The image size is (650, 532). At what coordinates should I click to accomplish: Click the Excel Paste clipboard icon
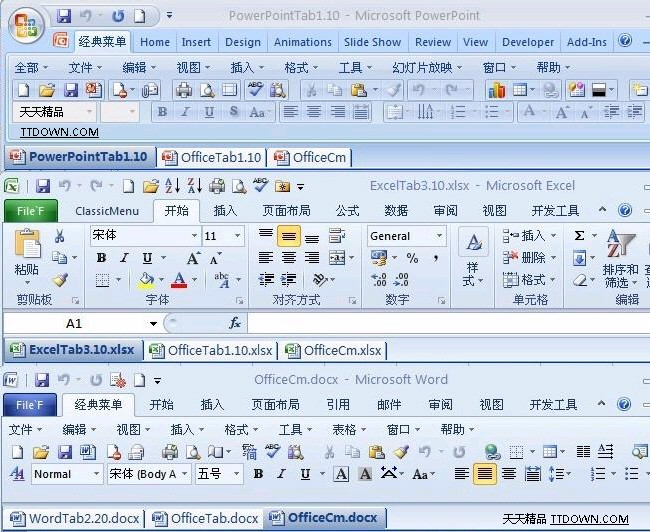pyautogui.click(x=27, y=244)
